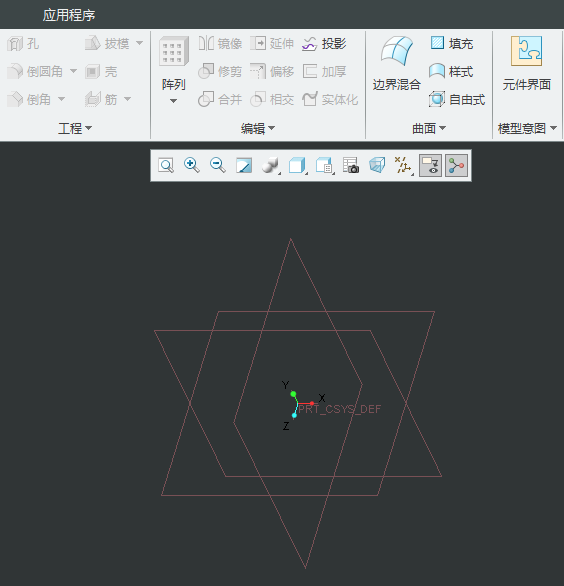Open Saved Orientations list icon
The height and width of the screenshot is (586, 564).
pyautogui.click(x=325, y=165)
